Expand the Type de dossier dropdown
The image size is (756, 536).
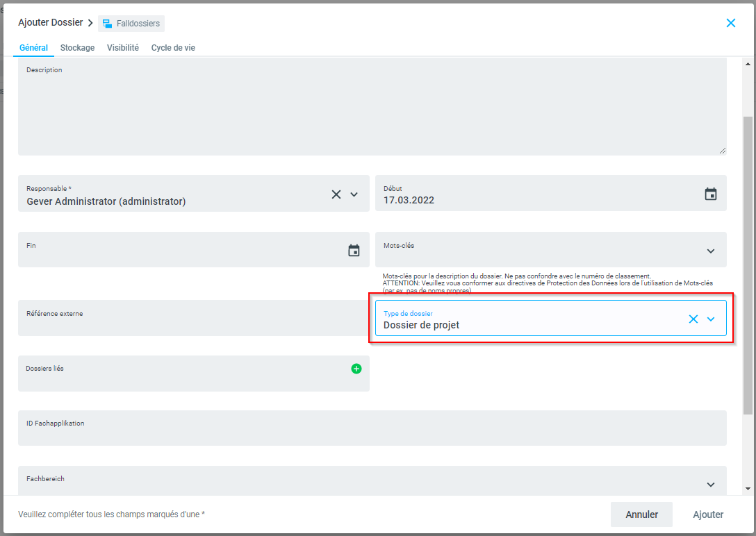(710, 319)
